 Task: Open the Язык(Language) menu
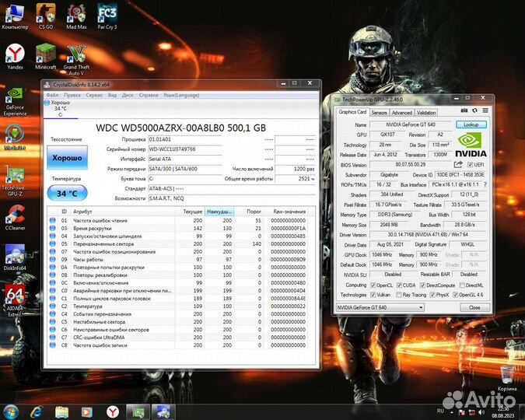point(181,95)
